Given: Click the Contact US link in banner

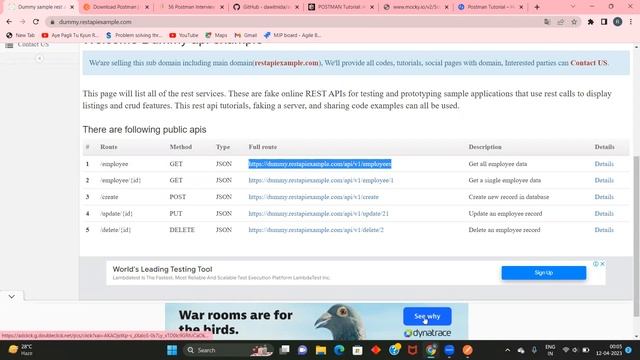Looking at the screenshot, I should 589,63.
